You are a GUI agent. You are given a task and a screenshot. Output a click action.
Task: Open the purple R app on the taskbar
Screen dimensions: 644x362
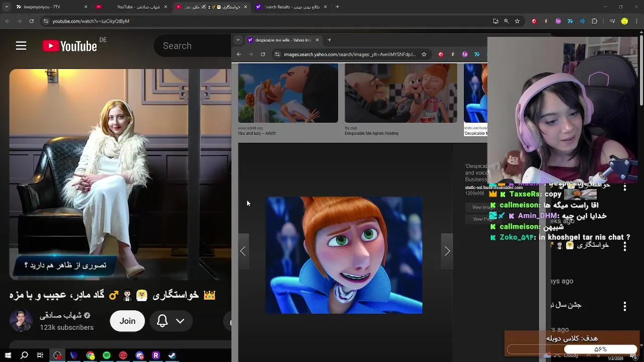(156, 355)
